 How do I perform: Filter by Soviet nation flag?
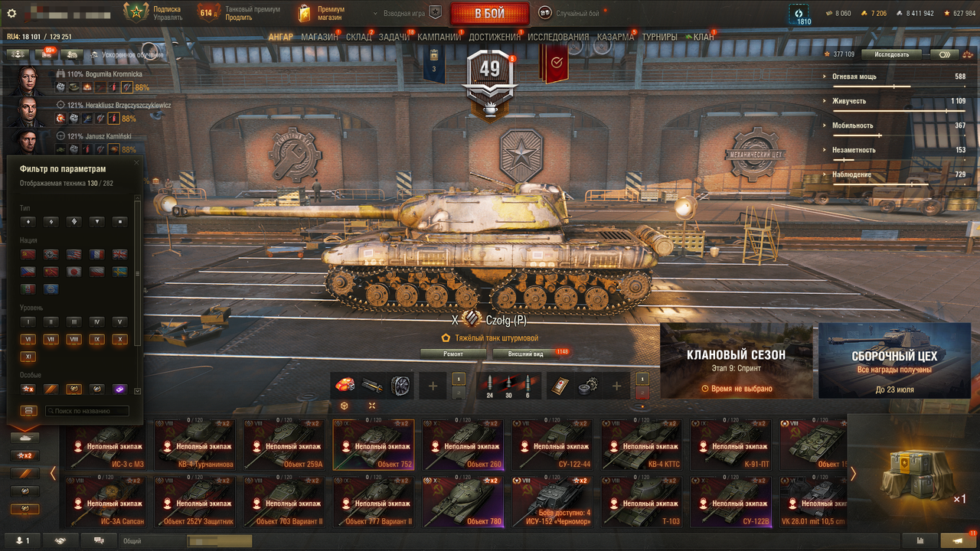pyautogui.click(x=28, y=254)
